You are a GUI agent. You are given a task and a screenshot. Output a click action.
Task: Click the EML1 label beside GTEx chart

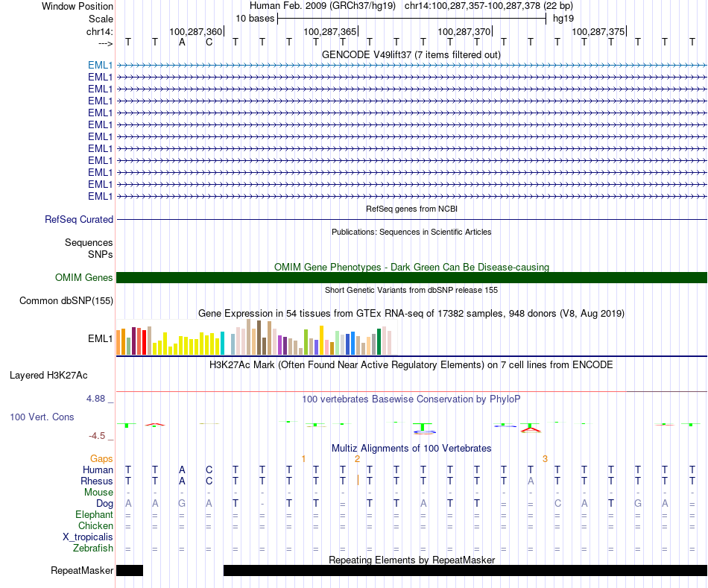[x=101, y=338]
